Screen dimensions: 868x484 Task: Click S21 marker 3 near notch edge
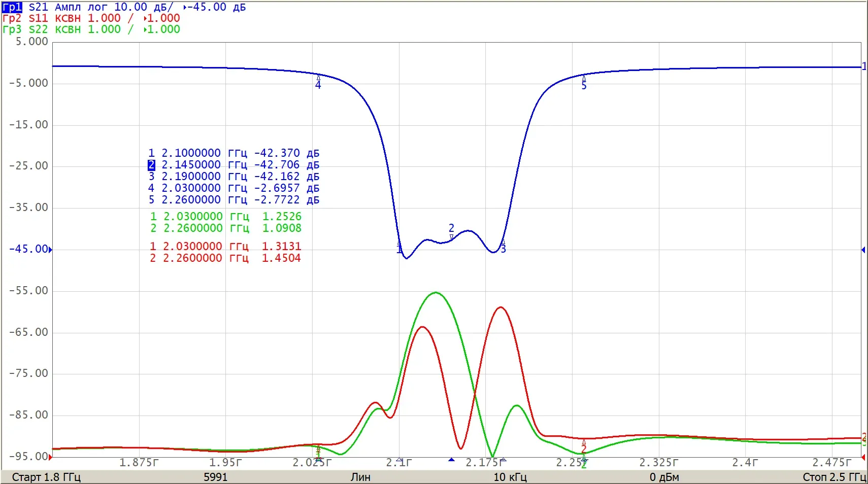tap(503, 247)
